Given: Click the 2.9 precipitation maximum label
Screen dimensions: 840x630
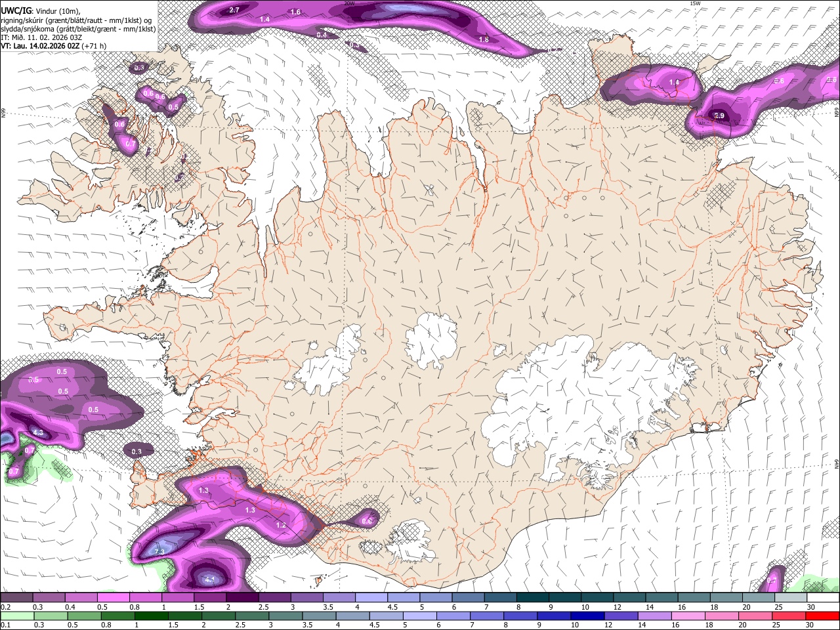Looking at the screenshot, I should tap(719, 115).
